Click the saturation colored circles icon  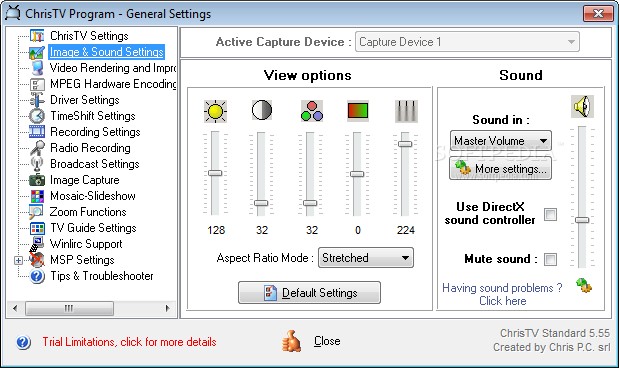pyautogui.click(x=312, y=111)
